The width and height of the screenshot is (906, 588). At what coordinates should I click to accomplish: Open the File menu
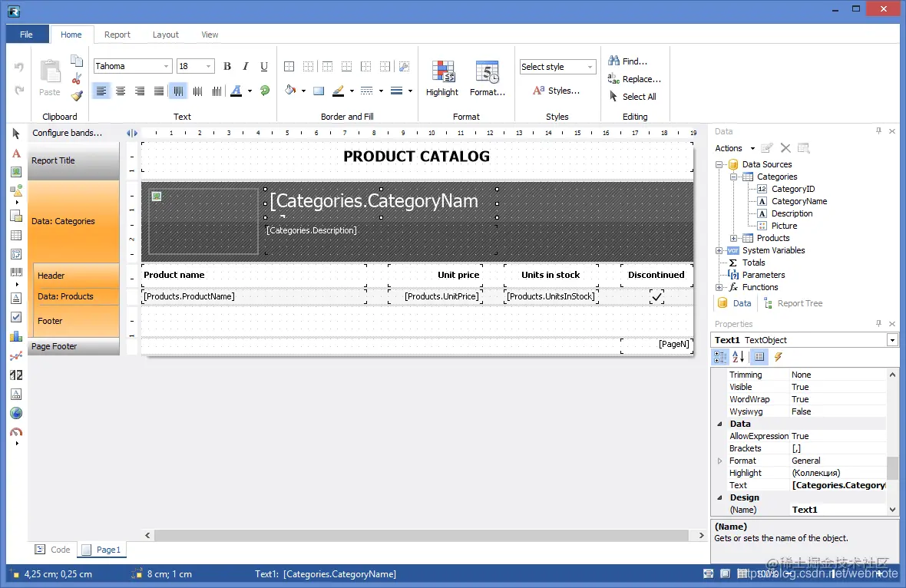coord(26,35)
